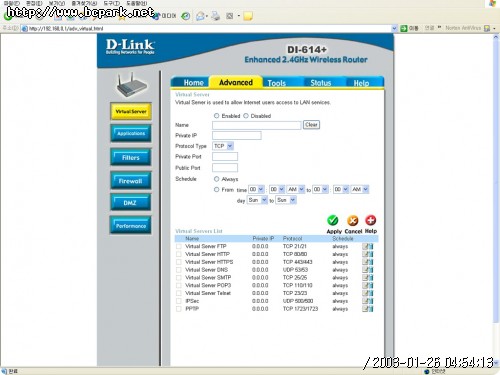
Task: Click the 'TCP 1723/1723' protocol cell
Action: pyautogui.click(x=300, y=309)
